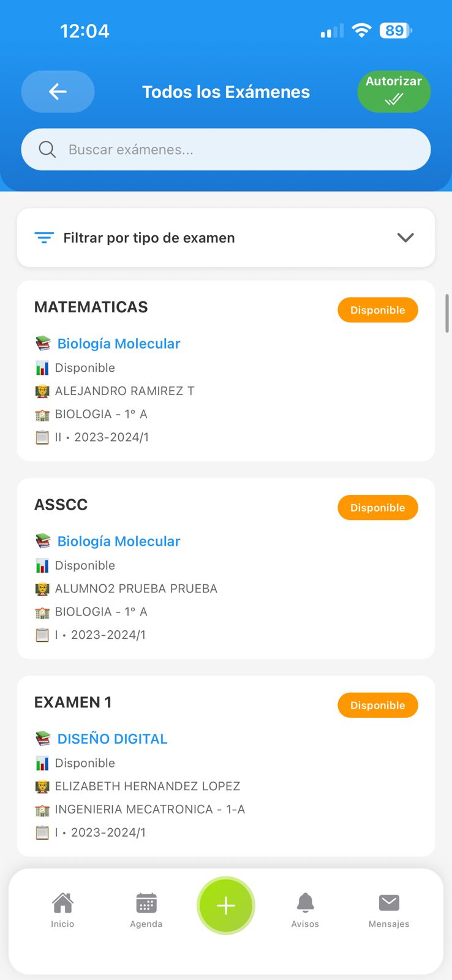This screenshot has height=980, width=452.
Task: Tap the back arrow button
Action: point(58,92)
